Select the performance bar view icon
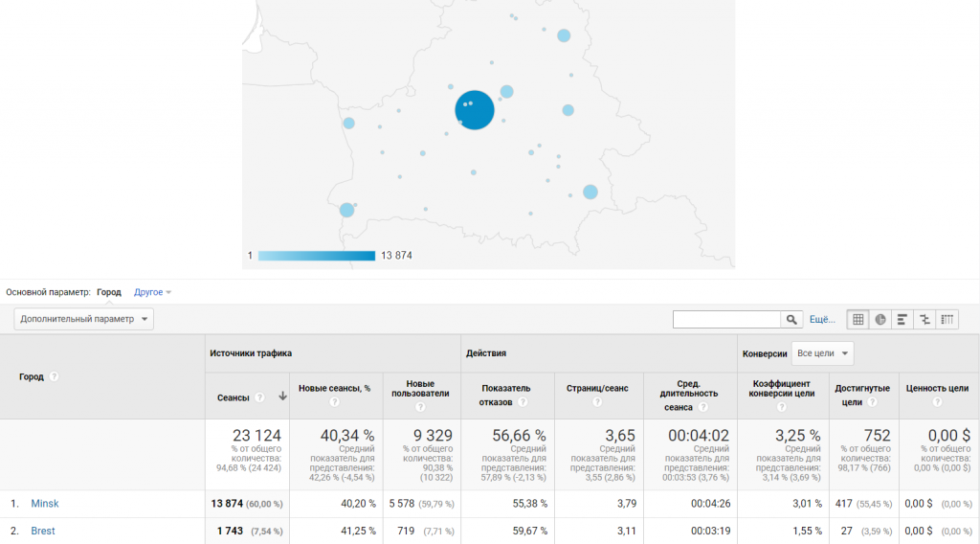980x544 pixels. pos(902,319)
